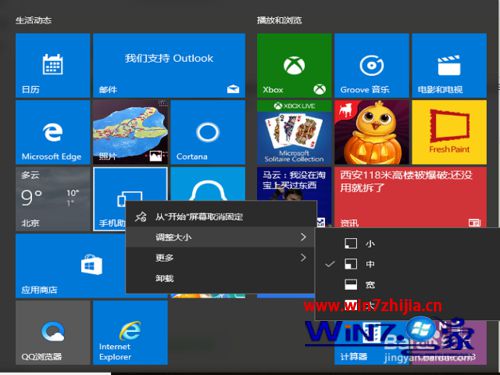Open the 应用商店 store tile
Viewport: 500px width, 375px height.
pos(71,266)
